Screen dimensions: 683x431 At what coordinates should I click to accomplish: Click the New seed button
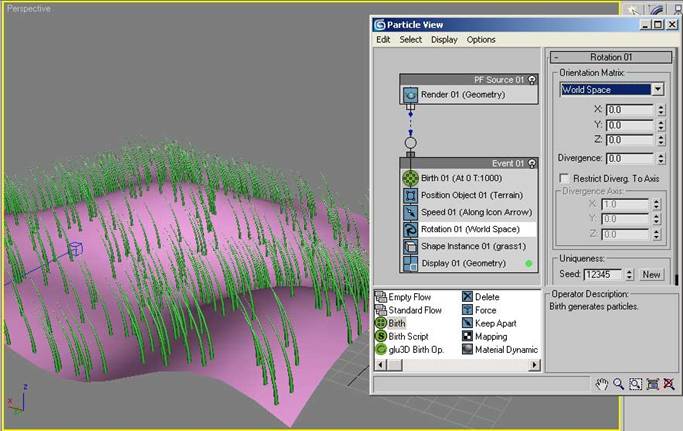tap(651, 274)
